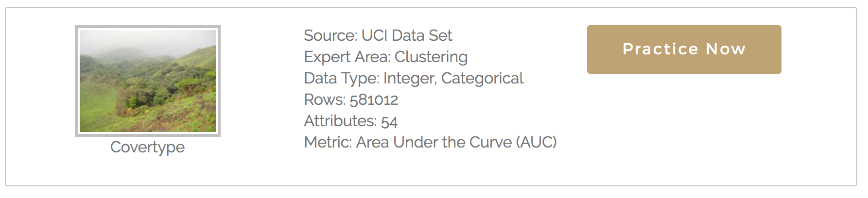Click 'Area Under the Curve (AUC)' metric text
This screenshot has height=198, width=868.
456,142
